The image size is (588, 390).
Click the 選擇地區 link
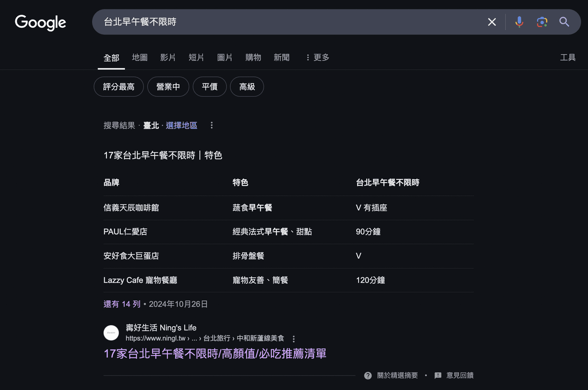click(181, 125)
